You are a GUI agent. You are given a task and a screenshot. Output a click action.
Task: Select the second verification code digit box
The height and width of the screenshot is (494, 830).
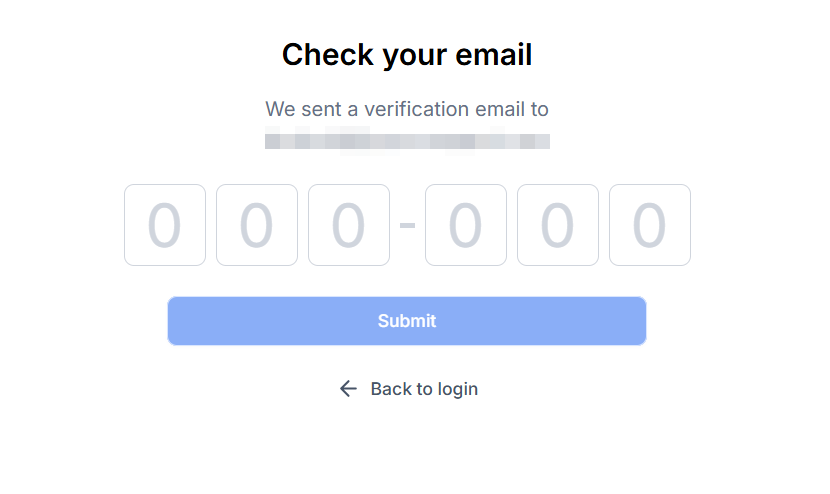coord(257,225)
